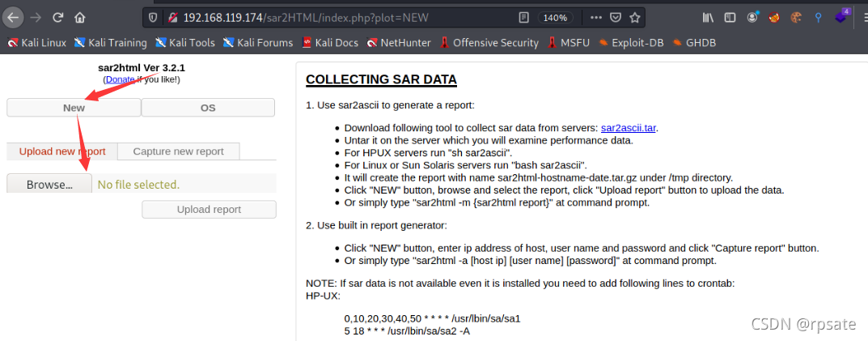Click the insecure connection padlock icon
The image size is (868, 341).
[172, 17]
